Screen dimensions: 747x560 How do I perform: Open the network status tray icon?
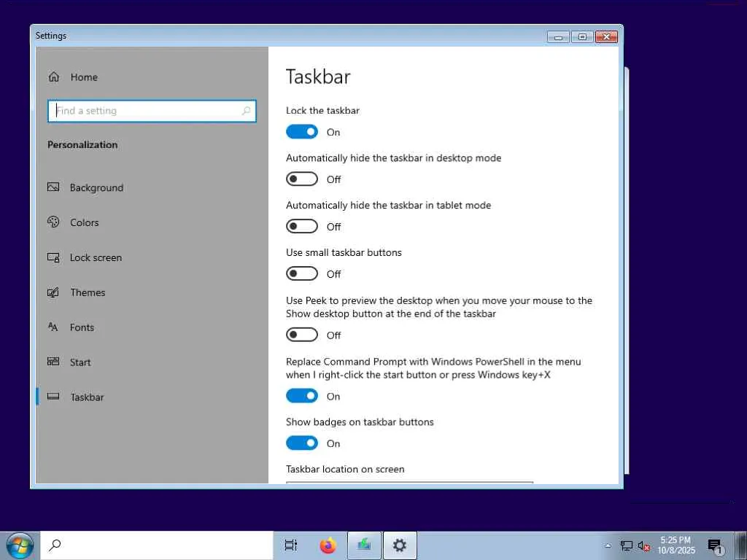coord(627,545)
